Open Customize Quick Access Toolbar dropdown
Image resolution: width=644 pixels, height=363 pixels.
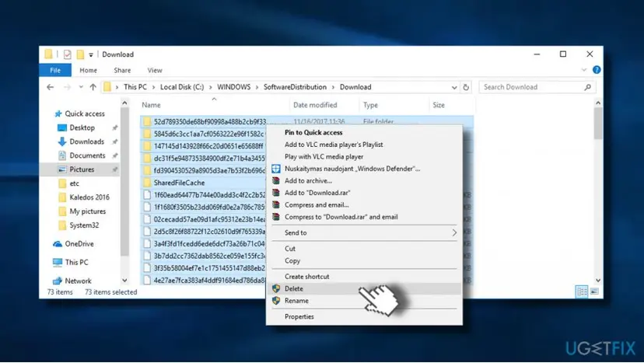tap(91, 54)
